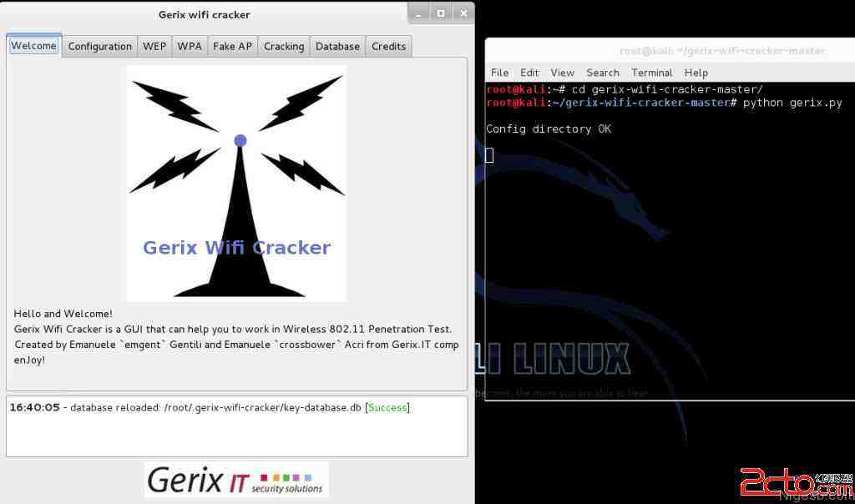Open the terminal Edit menu

[529, 73]
